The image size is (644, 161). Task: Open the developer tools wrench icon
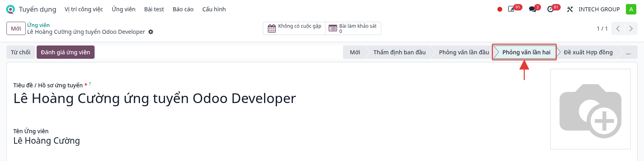(570, 9)
